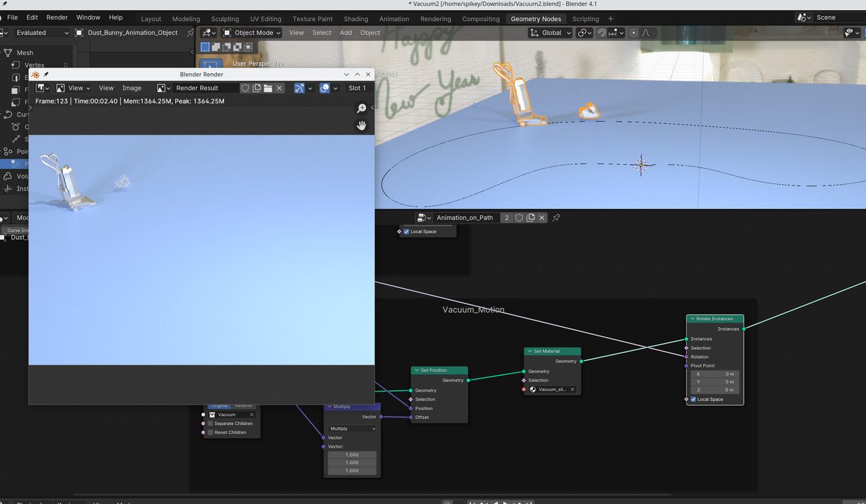Enable Reset Children checkbox
This screenshot has width=866, height=504.
tap(210, 432)
